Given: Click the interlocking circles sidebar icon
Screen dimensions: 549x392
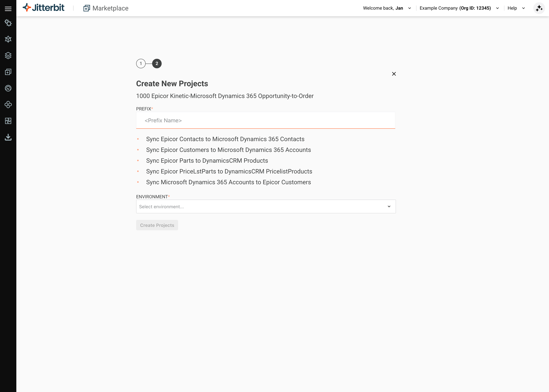Looking at the screenshot, I should coord(8,105).
